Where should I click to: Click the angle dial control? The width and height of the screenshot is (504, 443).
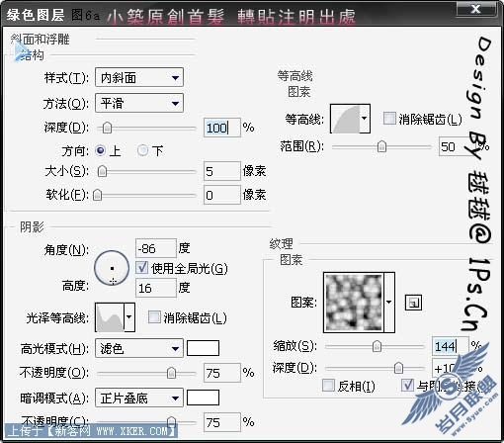(112, 268)
